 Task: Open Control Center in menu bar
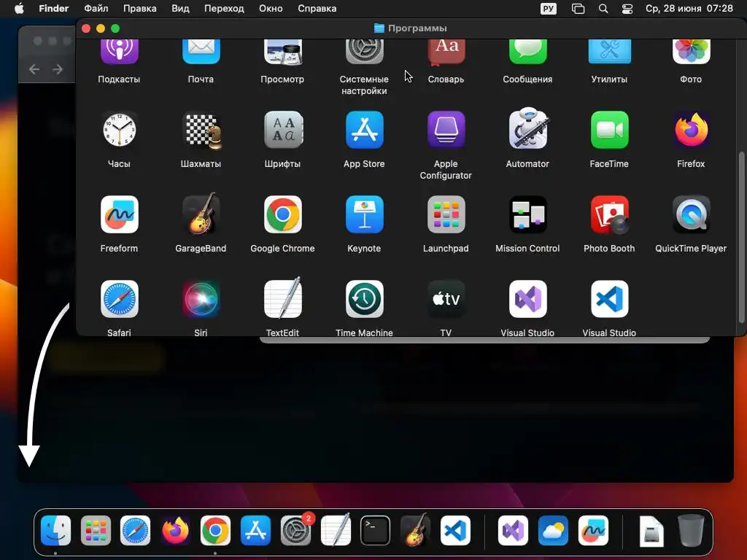pyautogui.click(x=627, y=9)
